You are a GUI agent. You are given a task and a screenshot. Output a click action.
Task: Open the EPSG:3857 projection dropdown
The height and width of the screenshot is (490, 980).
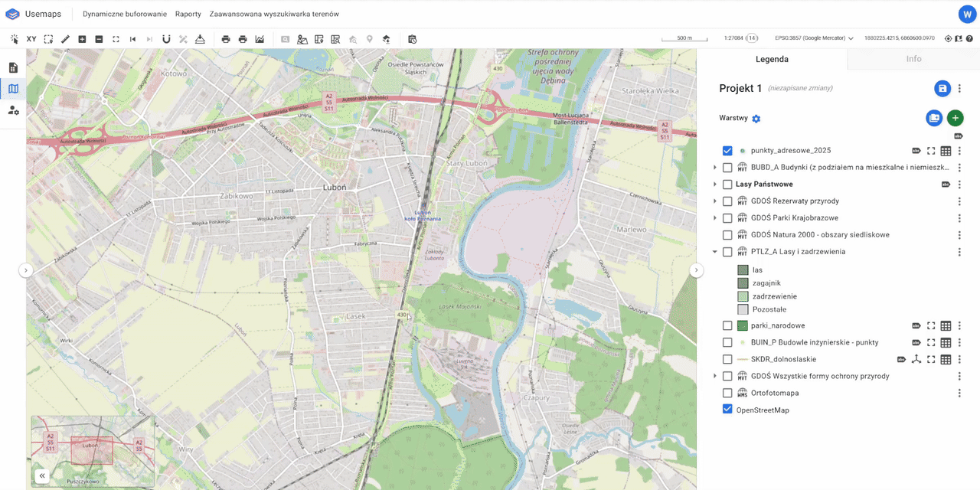coord(815,38)
